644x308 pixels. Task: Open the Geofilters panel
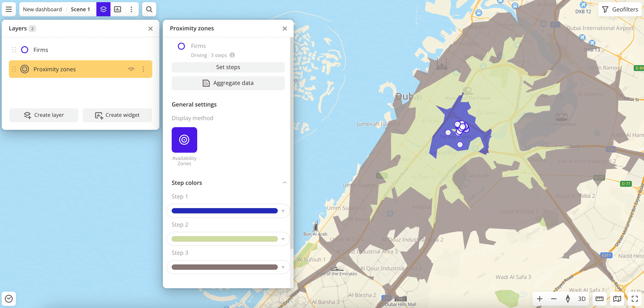tap(620, 9)
